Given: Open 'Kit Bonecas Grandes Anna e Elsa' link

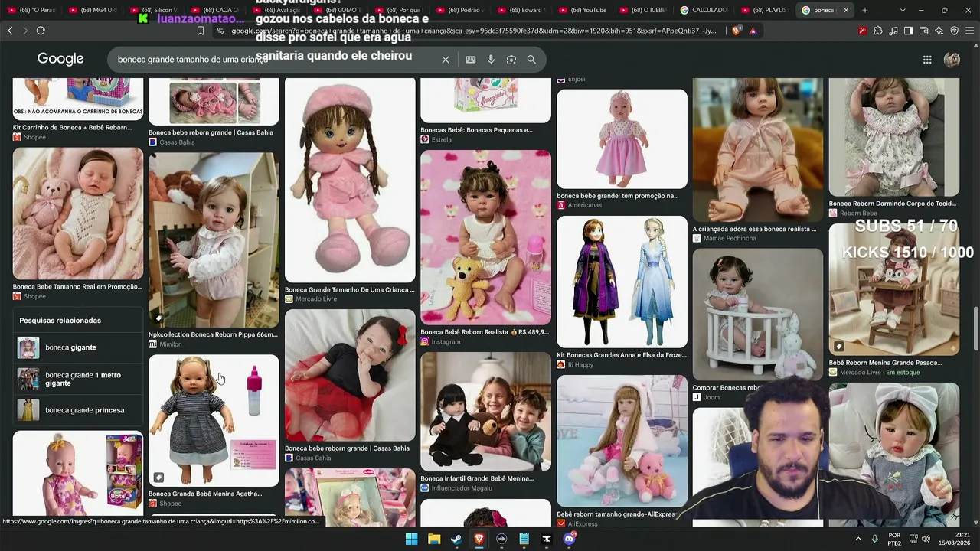Looking at the screenshot, I should click(622, 355).
